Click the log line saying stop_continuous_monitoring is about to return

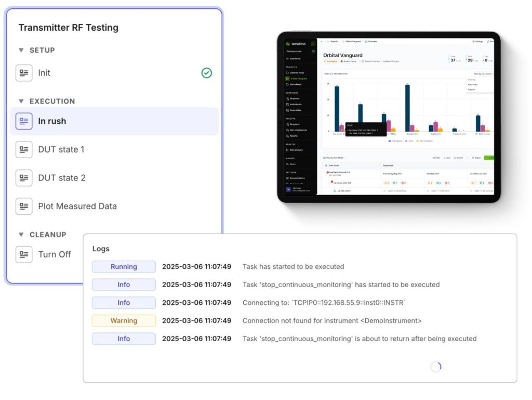[360, 339]
